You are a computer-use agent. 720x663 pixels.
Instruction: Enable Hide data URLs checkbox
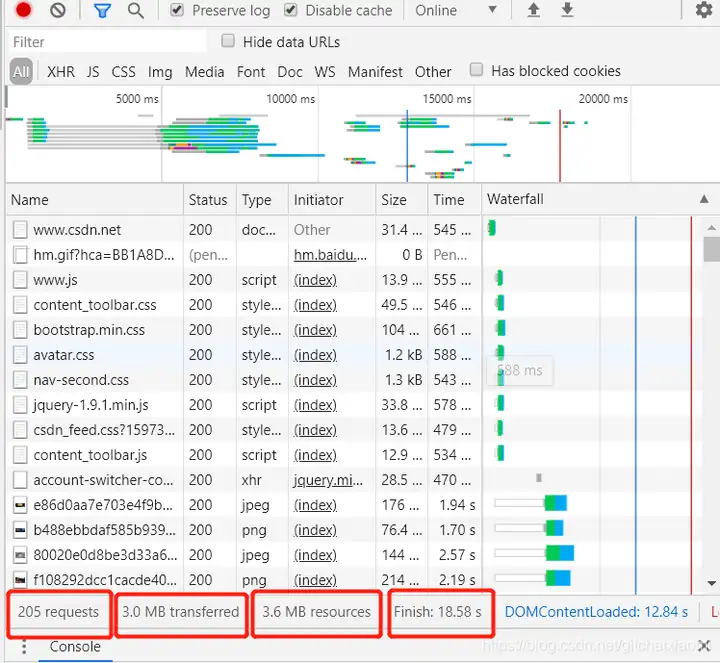pos(228,41)
